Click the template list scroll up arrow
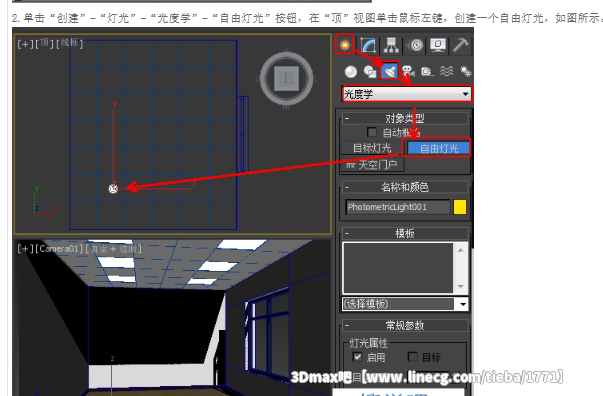Image resolution: width=603 pixels, height=396 pixels. (x=461, y=250)
